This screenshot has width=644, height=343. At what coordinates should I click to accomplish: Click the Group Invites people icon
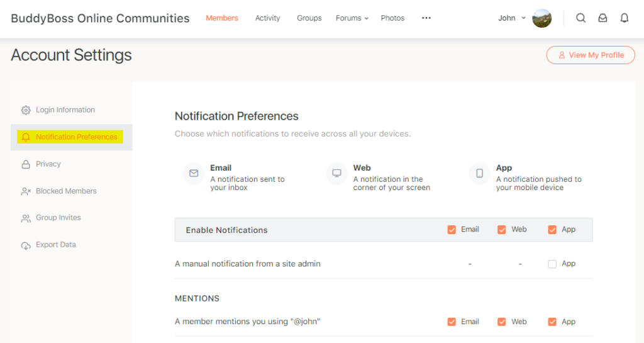26,218
